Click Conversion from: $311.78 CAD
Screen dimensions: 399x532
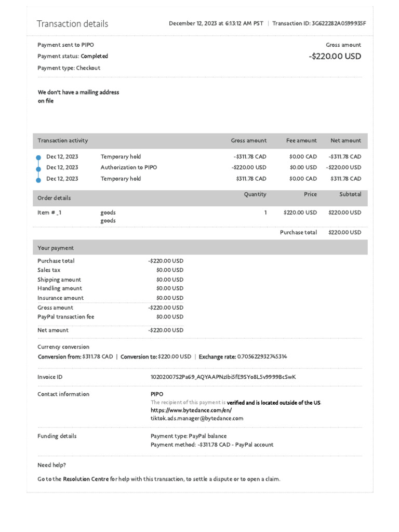coord(75,356)
